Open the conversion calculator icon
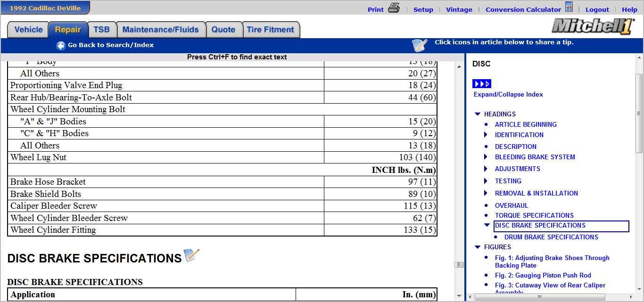644x302 pixels. point(569,8)
